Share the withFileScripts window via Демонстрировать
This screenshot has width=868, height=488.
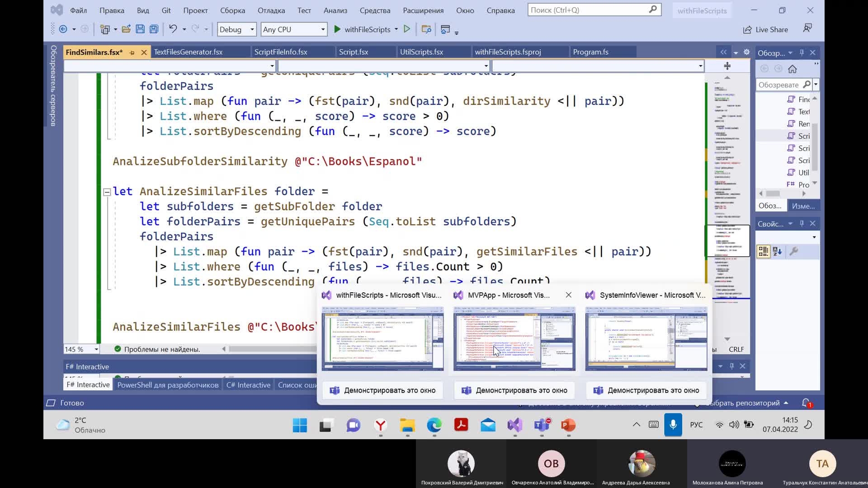tap(382, 390)
